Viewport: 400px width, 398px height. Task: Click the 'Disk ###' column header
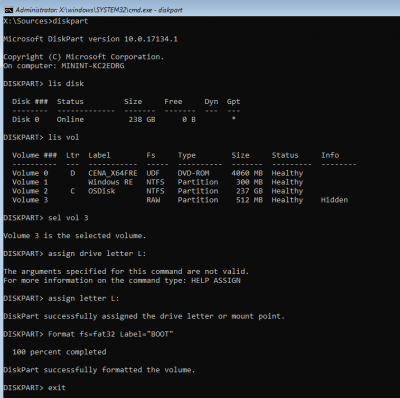30,102
